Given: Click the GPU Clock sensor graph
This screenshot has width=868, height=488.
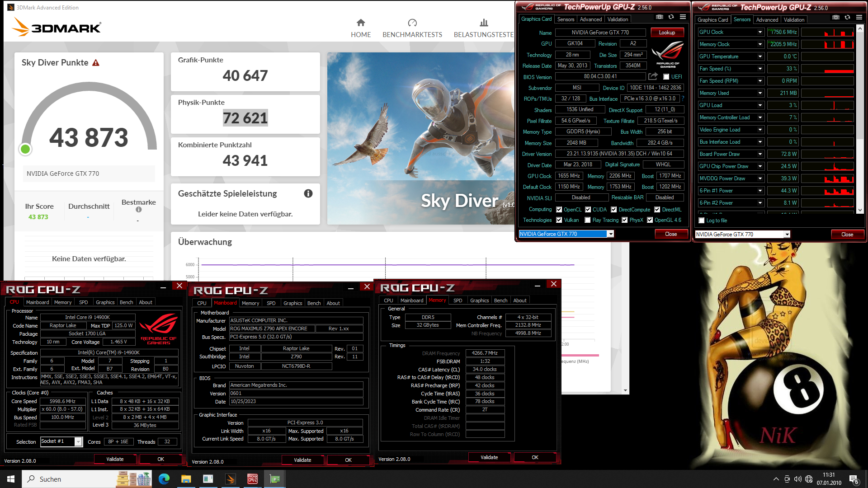Looking at the screenshot, I should click(827, 32).
